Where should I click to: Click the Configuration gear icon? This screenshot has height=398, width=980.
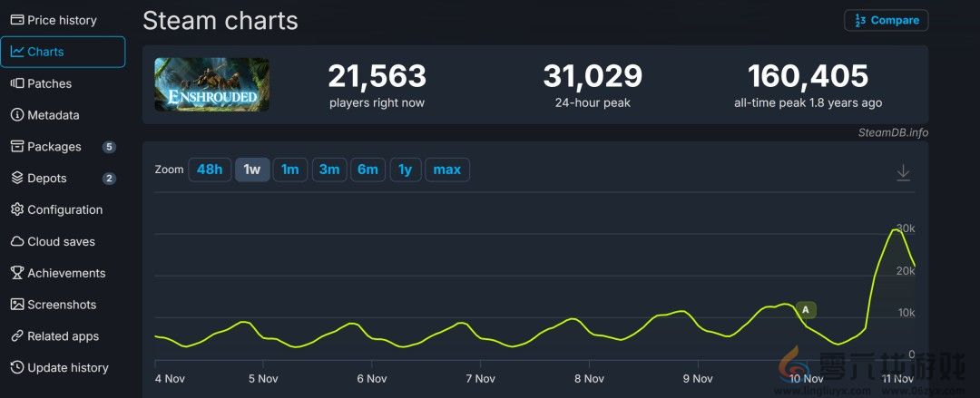[x=17, y=209]
